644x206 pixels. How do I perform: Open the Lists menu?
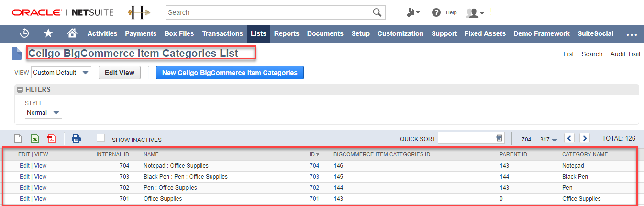click(258, 33)
